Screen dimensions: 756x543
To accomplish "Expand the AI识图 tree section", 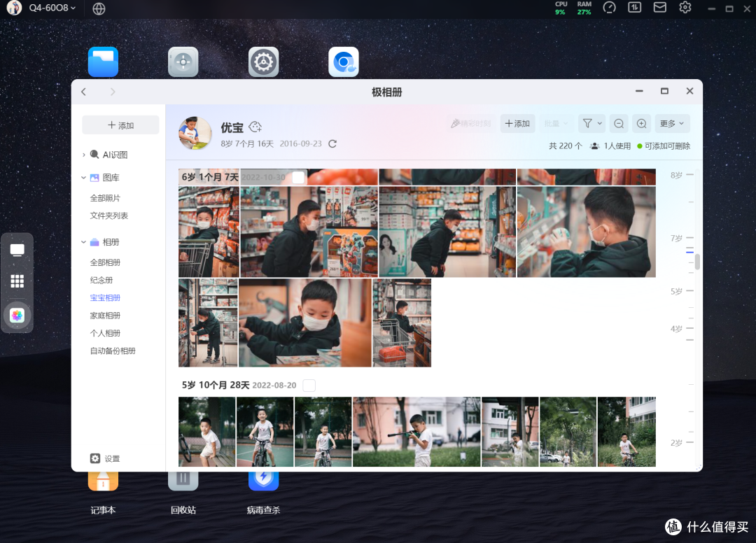I will 84,155.
